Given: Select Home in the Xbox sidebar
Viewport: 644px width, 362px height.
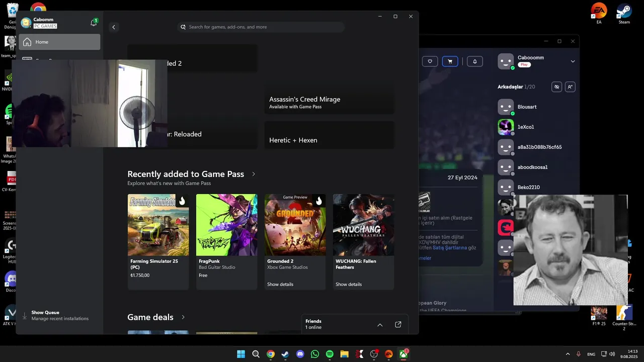Looking at the screenshot, I should [59, 42].
